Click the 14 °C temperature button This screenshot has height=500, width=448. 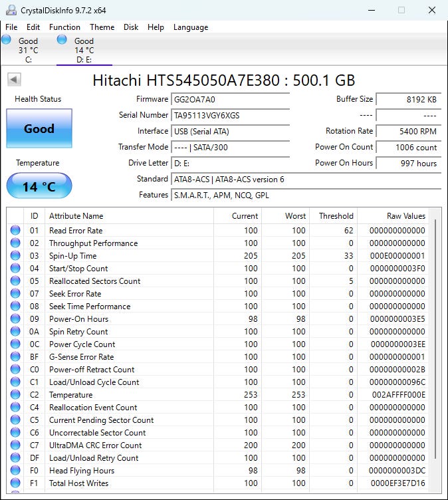click(x=39, y=186)
